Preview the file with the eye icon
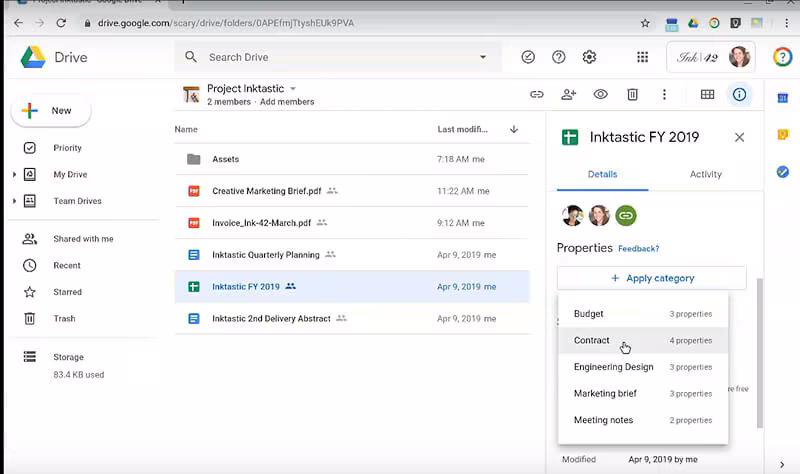Screen dimensions: 800x474 tap(601, 94)
